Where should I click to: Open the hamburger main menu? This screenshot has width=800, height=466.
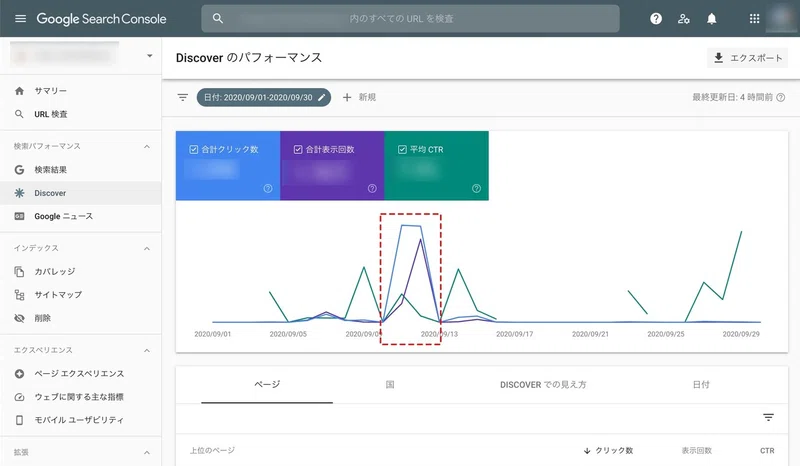pyautogui.click(x=20, y=18)
